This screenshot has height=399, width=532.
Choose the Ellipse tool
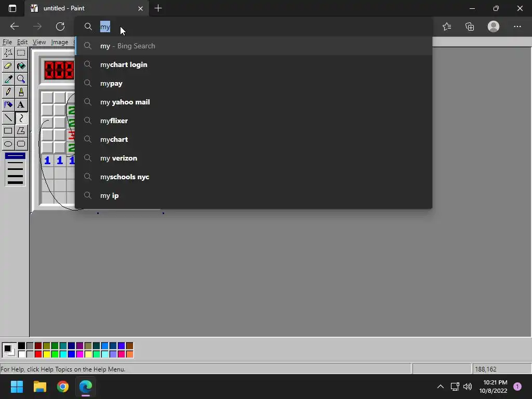point(8,144)
